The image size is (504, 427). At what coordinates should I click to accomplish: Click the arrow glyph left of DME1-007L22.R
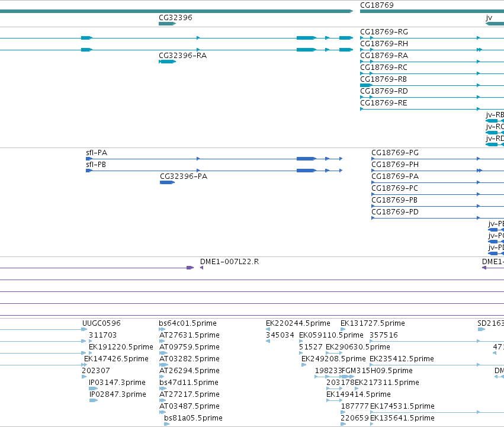[x=201, y=268]
